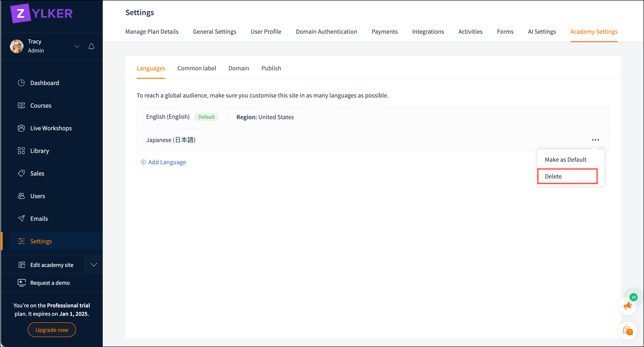Click the Emails paper plane icon

pyautogui.click(x=21, y=219)
